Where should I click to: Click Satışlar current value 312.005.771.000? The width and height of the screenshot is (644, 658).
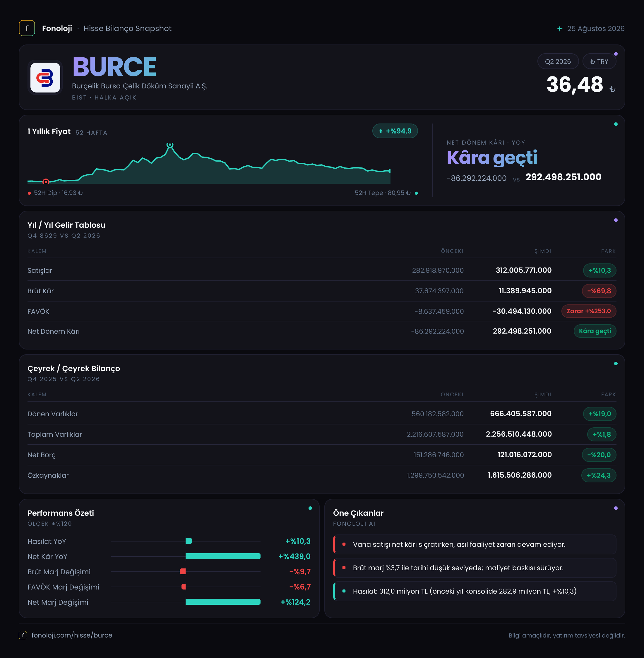click(x=524, y=270)
